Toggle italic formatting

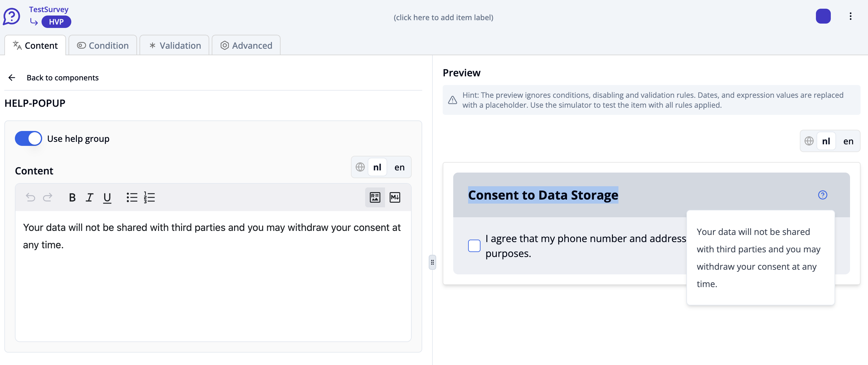point(89,197)
